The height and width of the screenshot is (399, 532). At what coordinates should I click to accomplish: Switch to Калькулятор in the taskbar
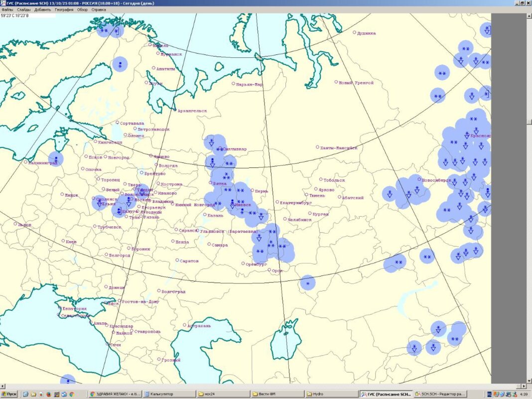168,394
